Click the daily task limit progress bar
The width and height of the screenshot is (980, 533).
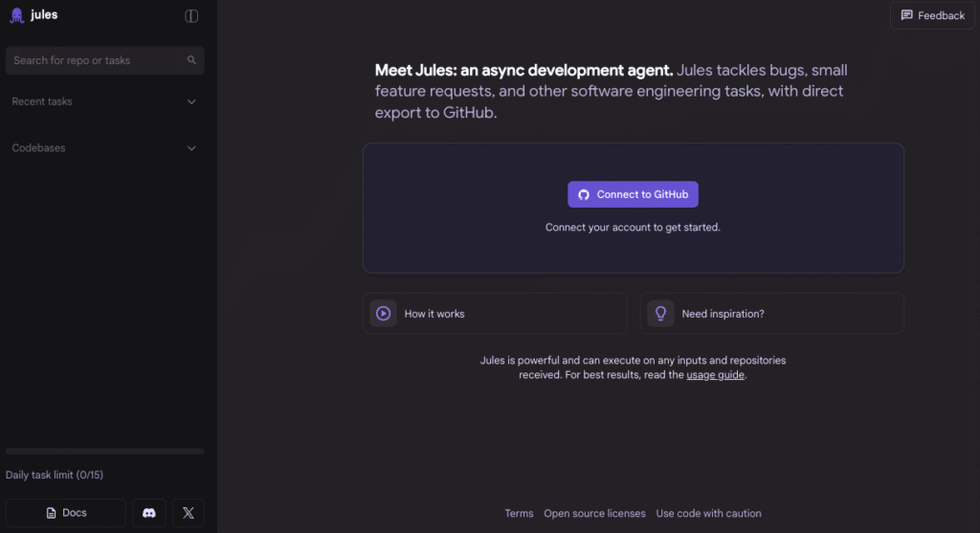[105, 451]
